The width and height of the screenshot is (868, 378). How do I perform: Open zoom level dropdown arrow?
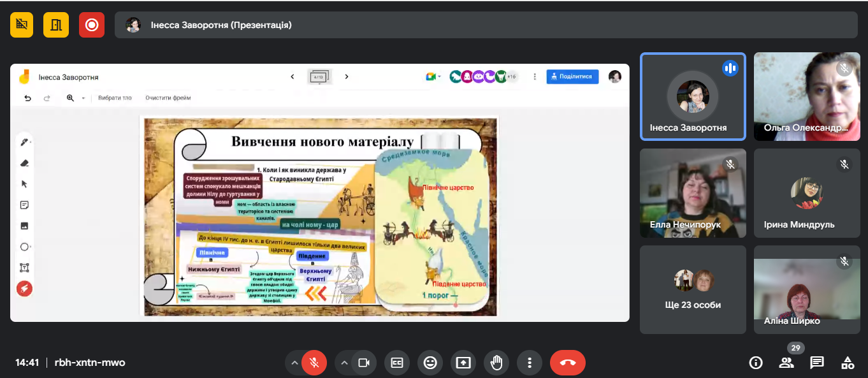pos(83,98)
